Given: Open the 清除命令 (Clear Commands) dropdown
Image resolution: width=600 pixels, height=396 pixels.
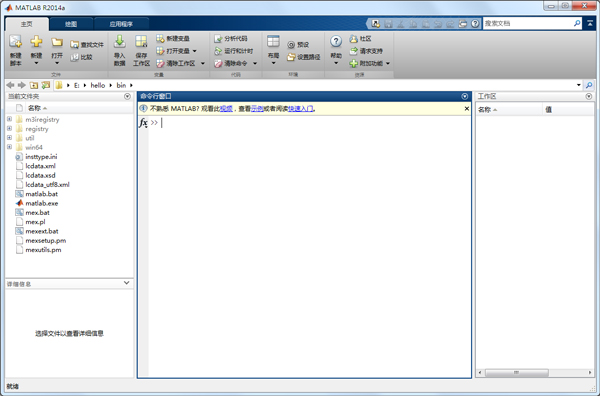Looking at the screenshot, I should 255,63.
